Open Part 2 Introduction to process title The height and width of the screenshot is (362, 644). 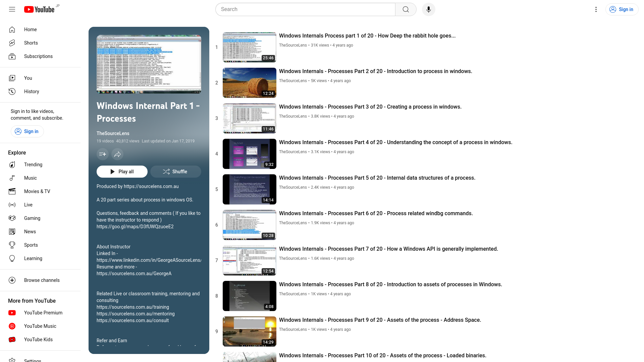376,71
